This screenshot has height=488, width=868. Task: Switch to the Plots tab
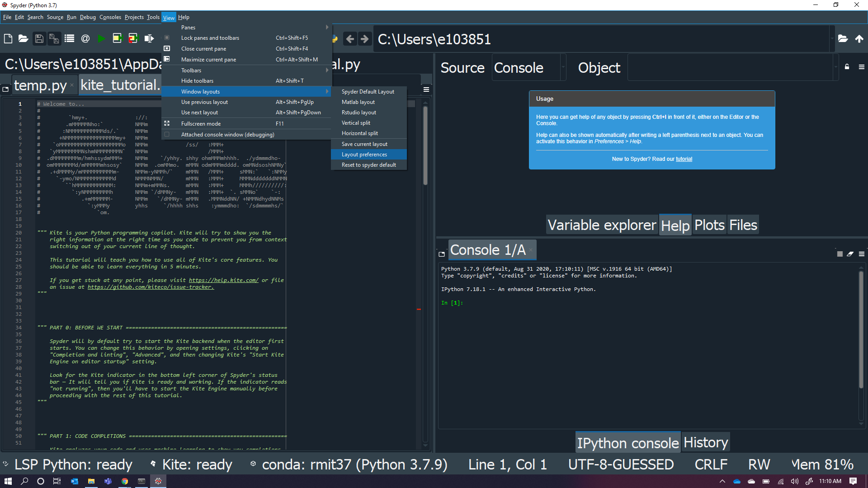coord(709,225)
